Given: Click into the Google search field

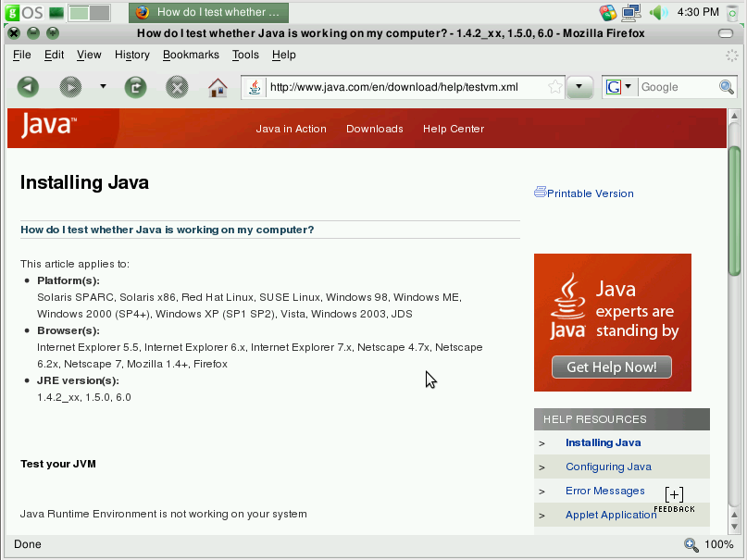Looking at the screenshot, I should click(678, 87).
